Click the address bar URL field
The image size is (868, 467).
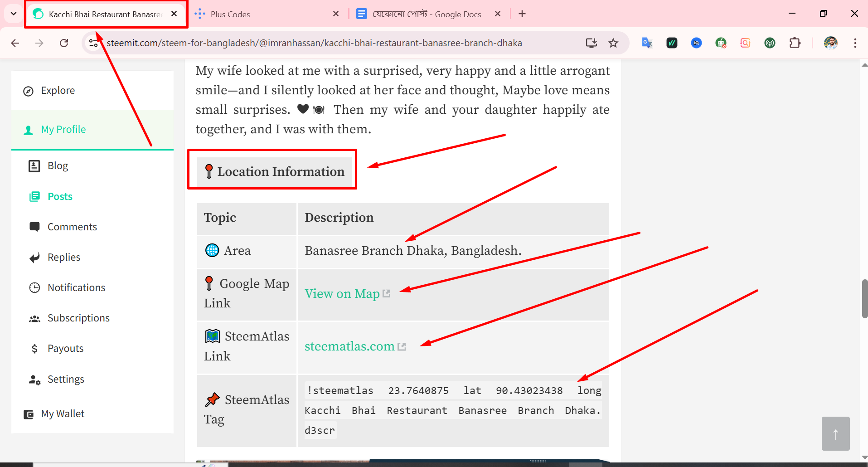(x=315, y=43)
